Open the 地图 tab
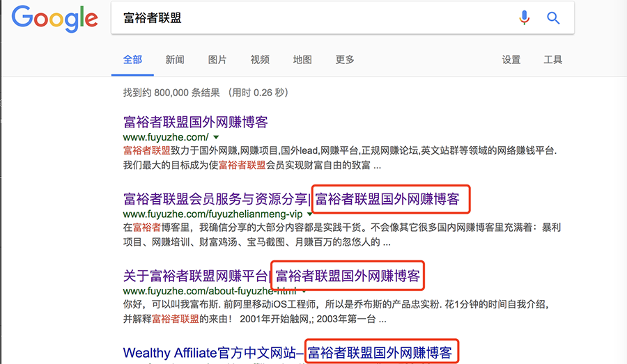 click(x=302, y=60)
